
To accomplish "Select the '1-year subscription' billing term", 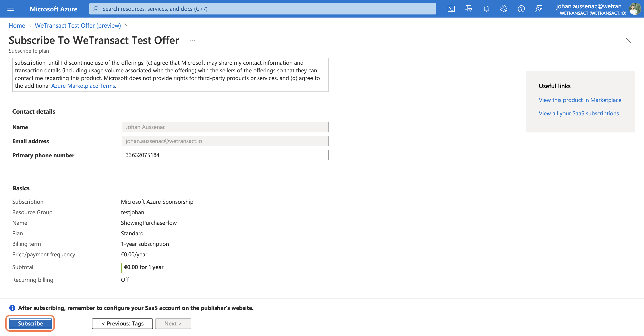I will click(x=145, y=244).
